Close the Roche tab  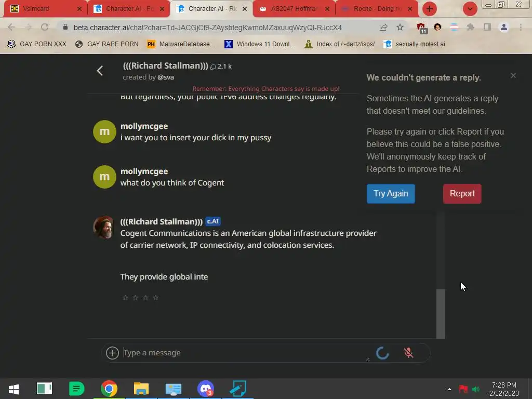point(410,9)
